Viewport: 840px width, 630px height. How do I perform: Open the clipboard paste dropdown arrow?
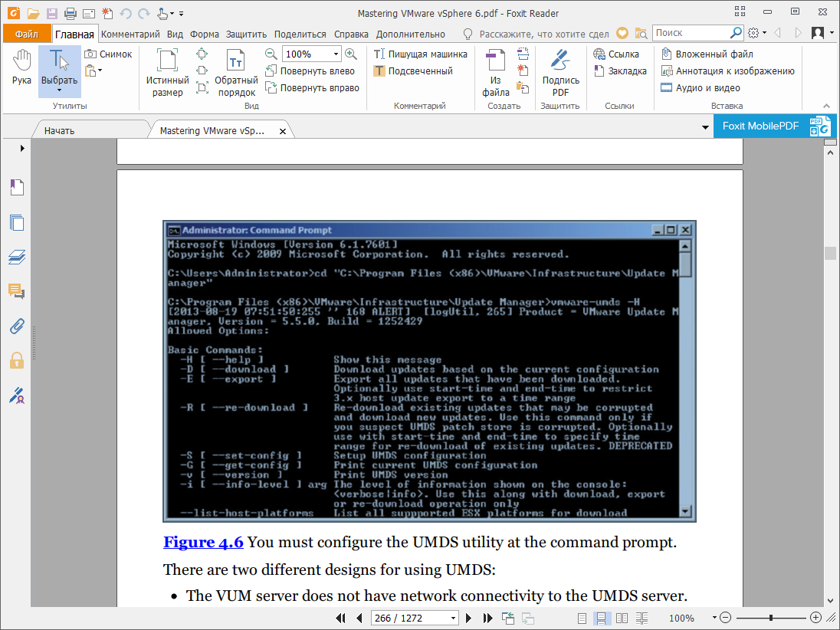coord(100,71)
